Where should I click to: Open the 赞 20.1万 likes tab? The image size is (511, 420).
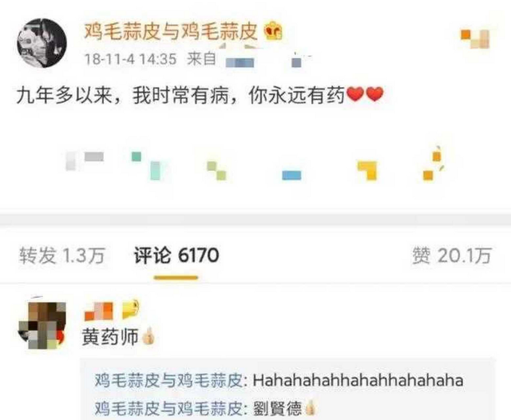click(x=452, y=256)
